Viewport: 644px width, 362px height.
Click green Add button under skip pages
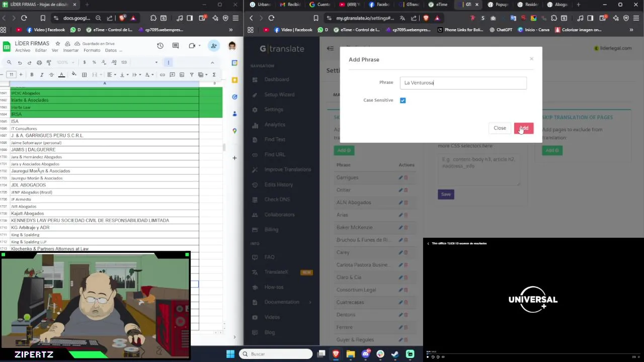(552, 150)
